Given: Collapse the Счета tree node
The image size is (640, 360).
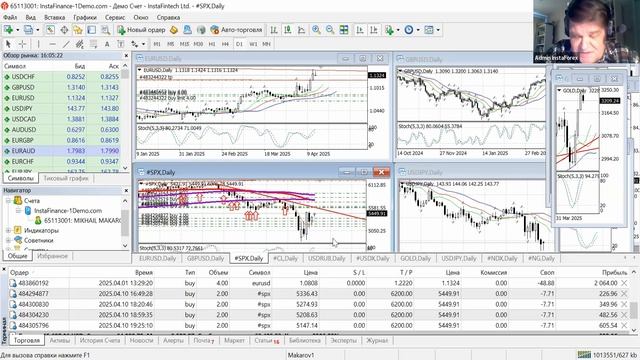Looking at the screenshot, I should pos(8,200).
